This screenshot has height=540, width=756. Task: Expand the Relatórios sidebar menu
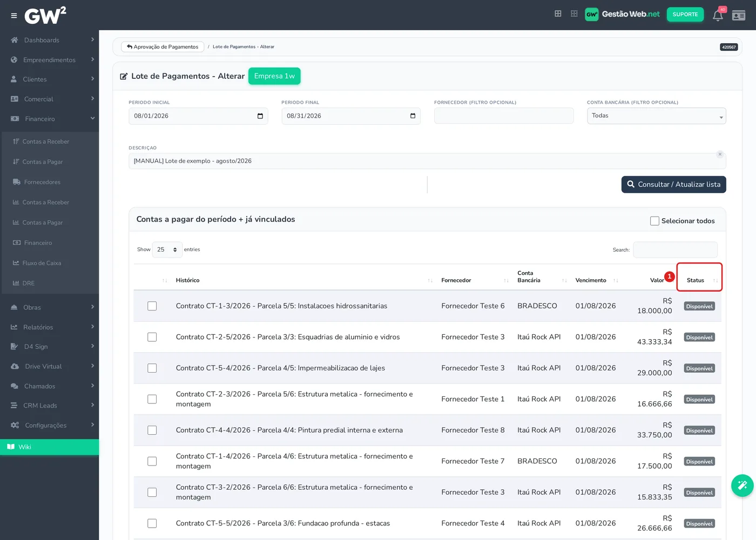click(x=50, y=327)
